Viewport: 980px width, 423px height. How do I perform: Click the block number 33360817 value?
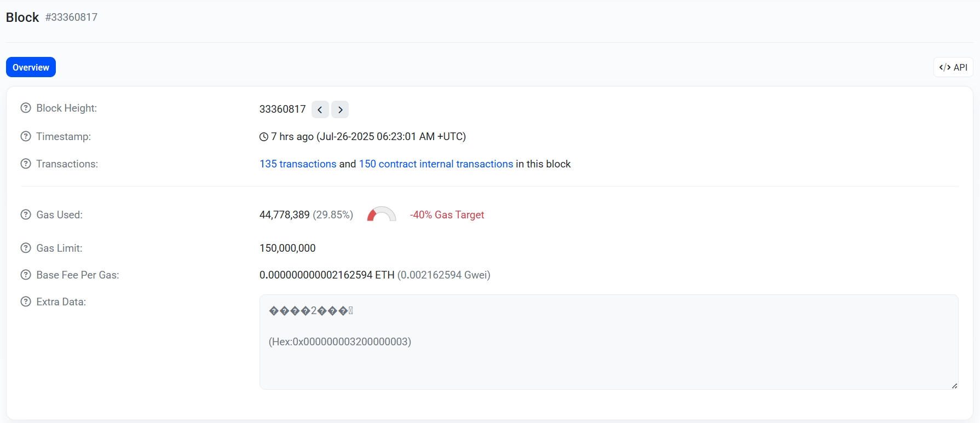click(283, 109)
